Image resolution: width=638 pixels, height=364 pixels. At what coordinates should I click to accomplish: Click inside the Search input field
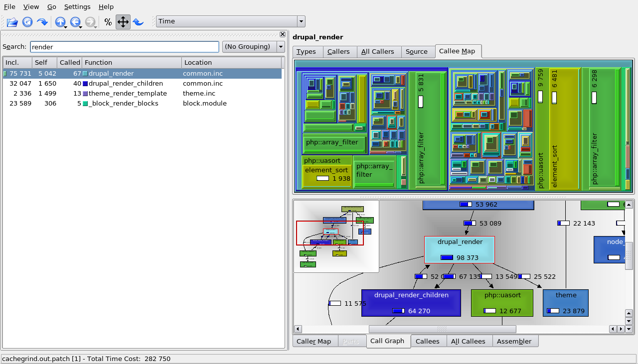pyautogui.click(x=125, y=47)
